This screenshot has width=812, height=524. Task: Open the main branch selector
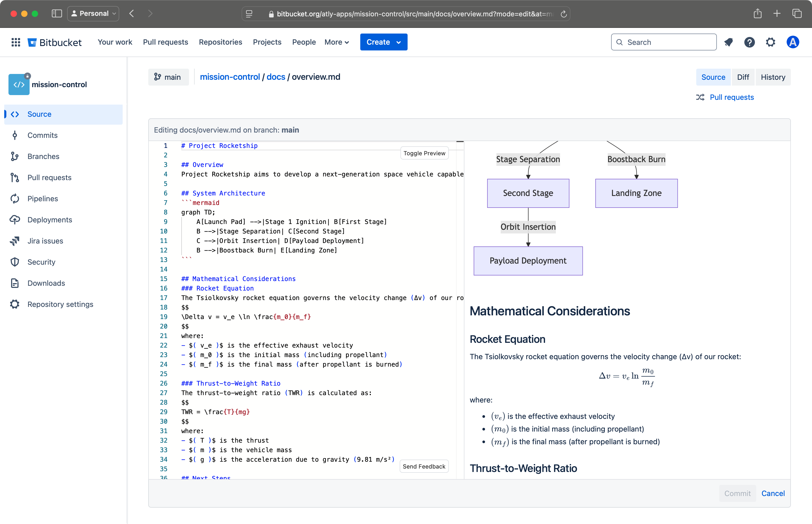168,77
